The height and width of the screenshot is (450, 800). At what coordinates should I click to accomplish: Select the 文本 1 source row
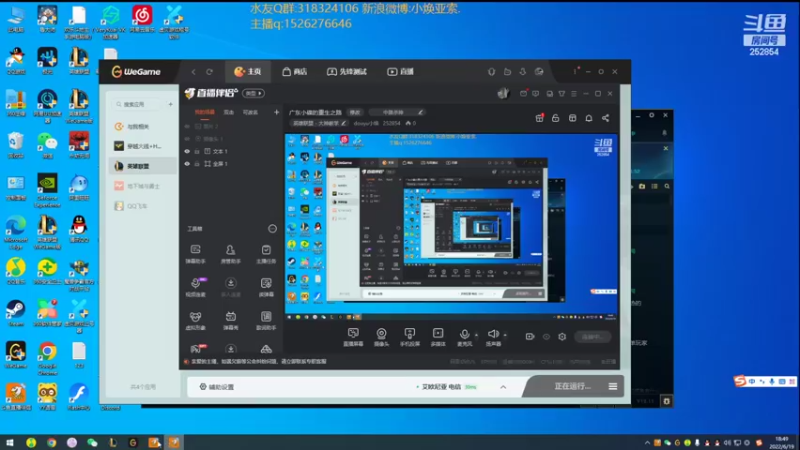[232, 152]
